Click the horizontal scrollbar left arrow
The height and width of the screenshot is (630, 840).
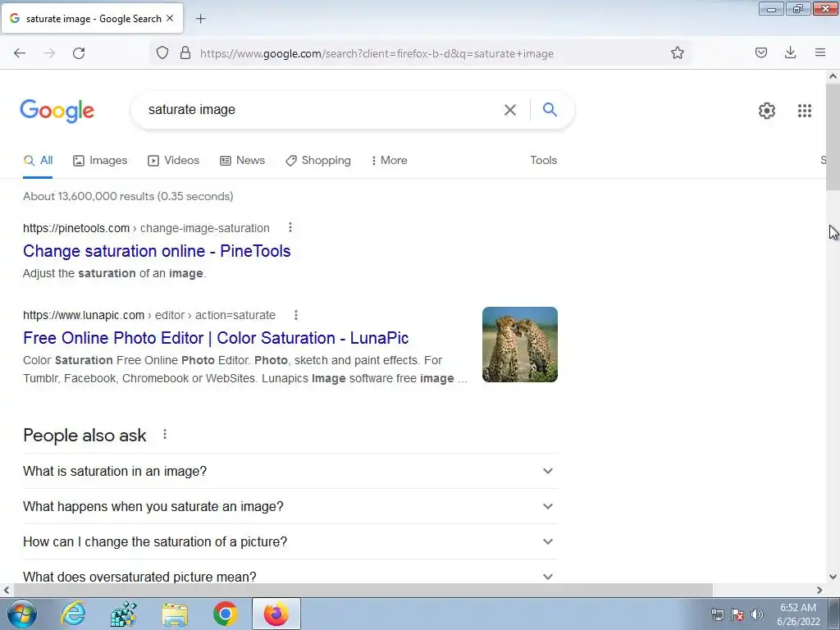[7, 590]
